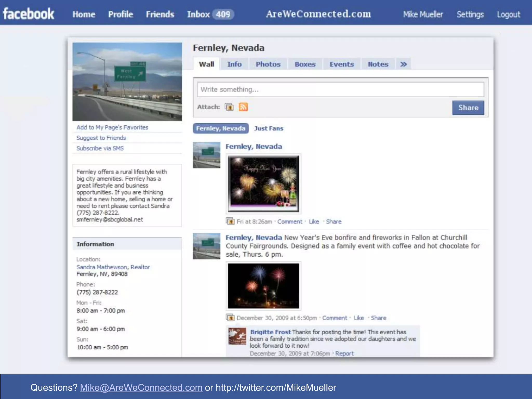
Task: Click the orange RSS feed attach icon
Action: tap(243, 107)
